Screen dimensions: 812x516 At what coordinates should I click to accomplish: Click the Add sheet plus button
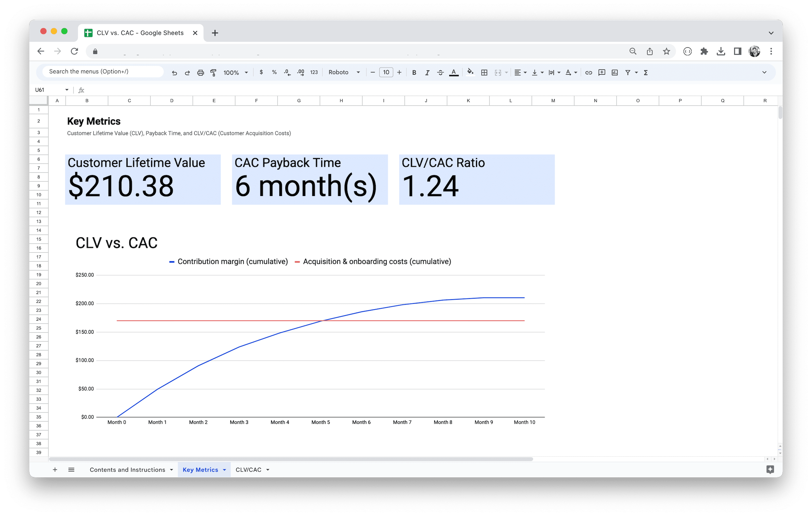pyautogui.click(x=55, y=470)
